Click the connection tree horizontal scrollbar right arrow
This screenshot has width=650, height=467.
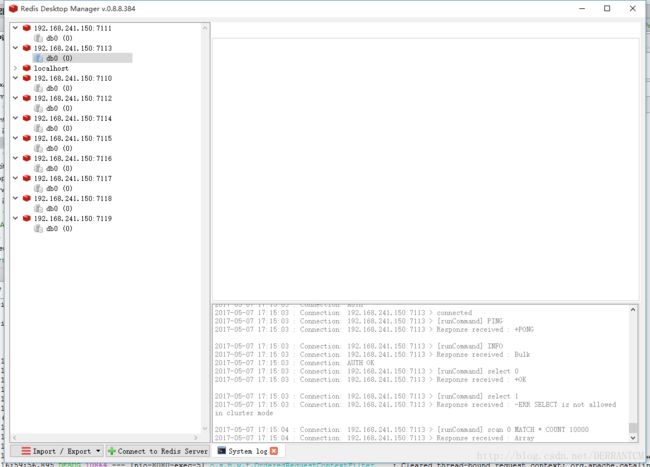[x=196, y=437]
